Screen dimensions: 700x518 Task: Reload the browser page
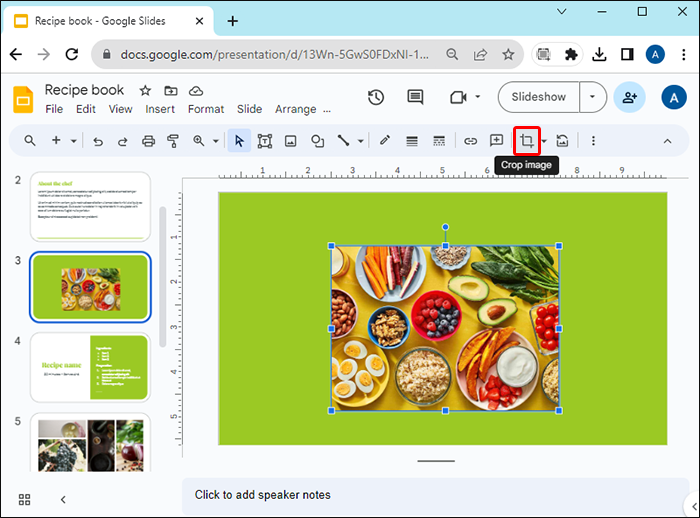pos(71,54)
